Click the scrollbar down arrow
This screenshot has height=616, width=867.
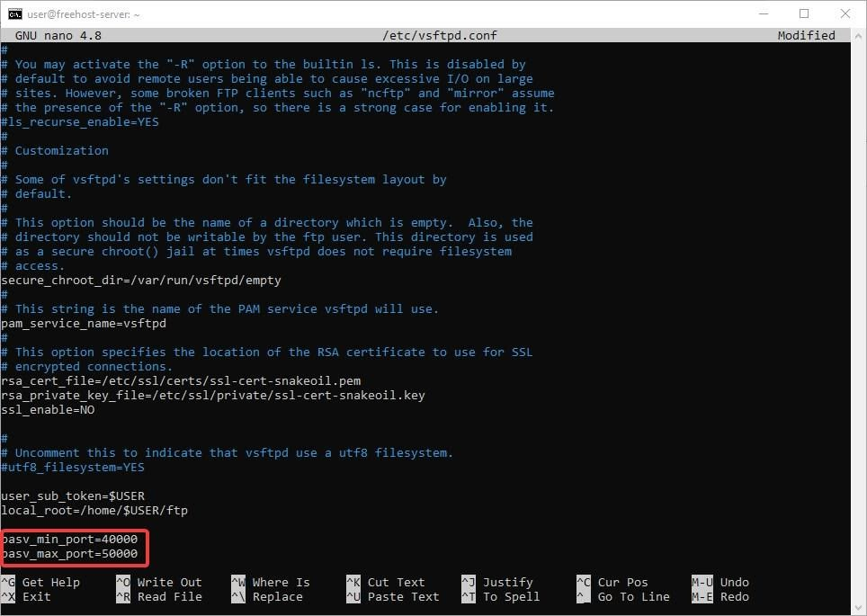(x=859, y=606)
